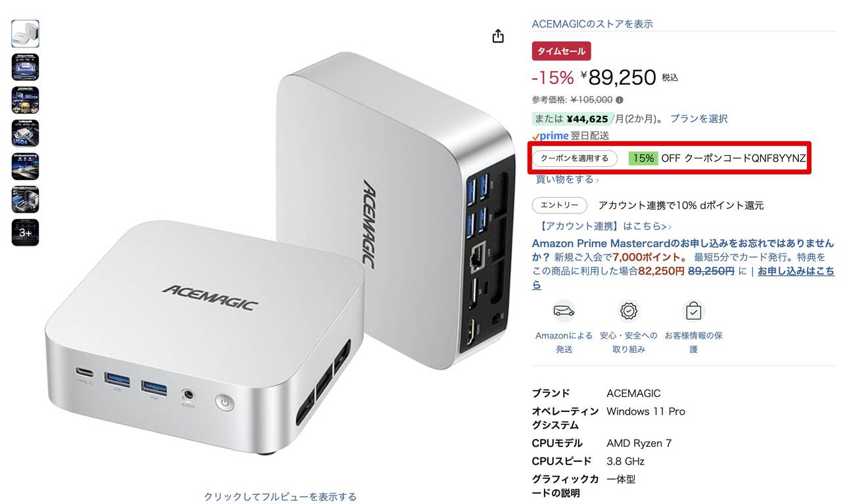Image resolution: width=841 pixels, height=504 pixels.
Task: Click フルビューを表示する full view link
Action: 281,497
